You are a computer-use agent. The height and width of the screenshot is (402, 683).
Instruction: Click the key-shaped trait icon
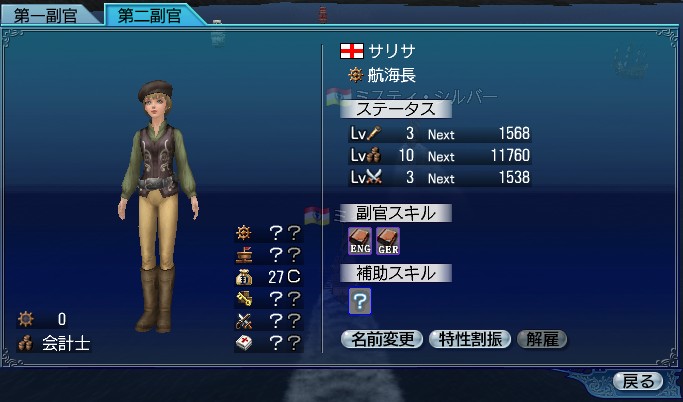click(x=244, y=299)
